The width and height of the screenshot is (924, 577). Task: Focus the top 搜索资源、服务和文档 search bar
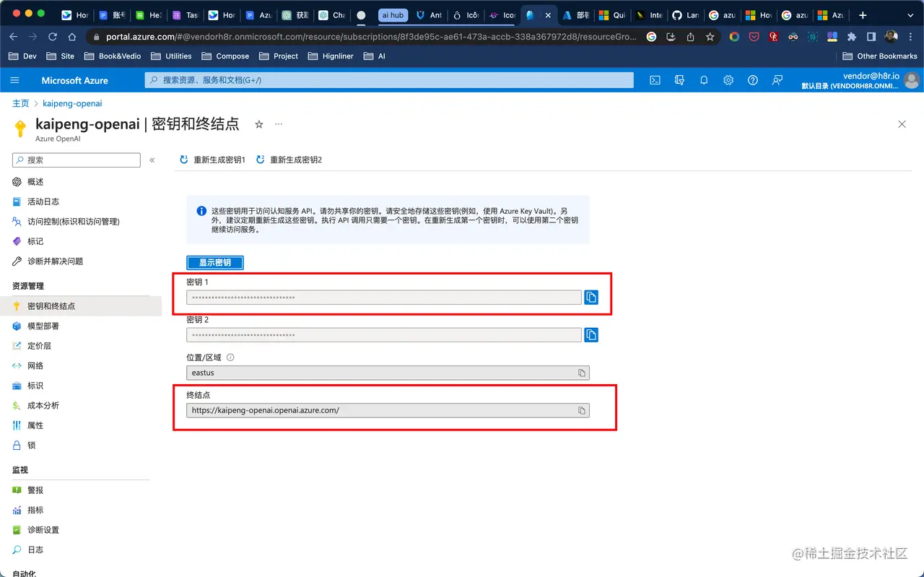389,80
